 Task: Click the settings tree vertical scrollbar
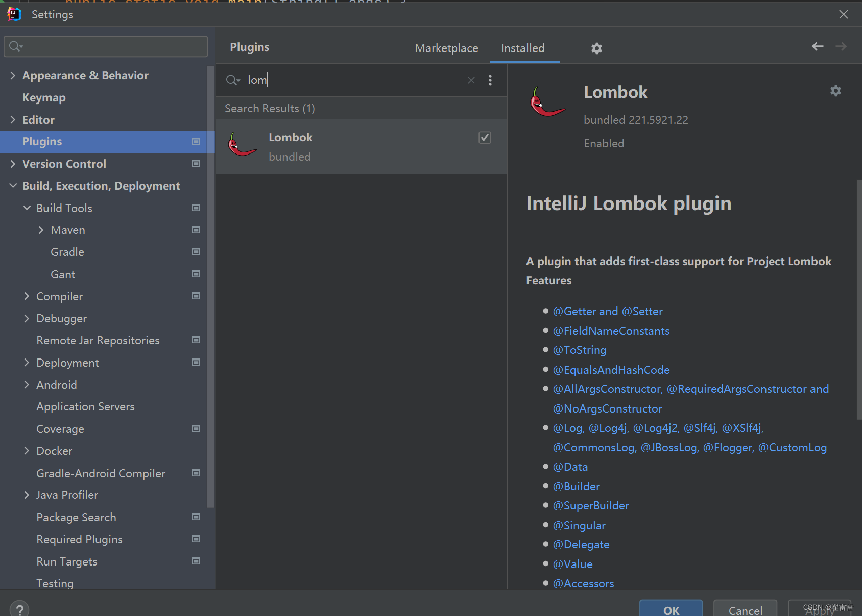pyautogui.click(x=210, y=287)
